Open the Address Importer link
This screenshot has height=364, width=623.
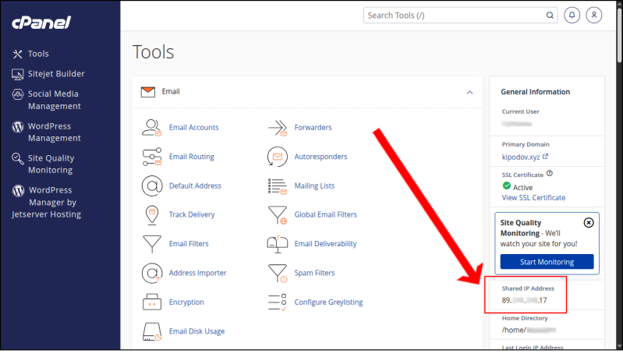coord(197,273)
